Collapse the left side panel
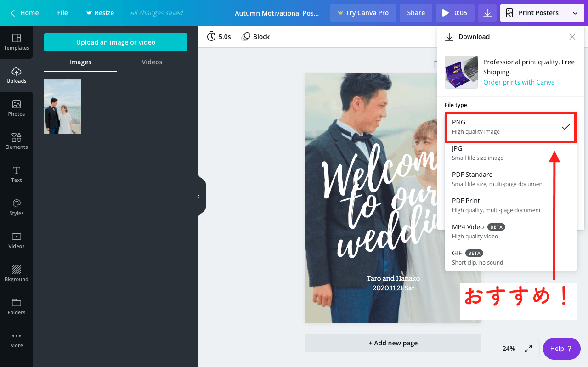This screenshot has width=588, height=367. click(x=198, y=197)
